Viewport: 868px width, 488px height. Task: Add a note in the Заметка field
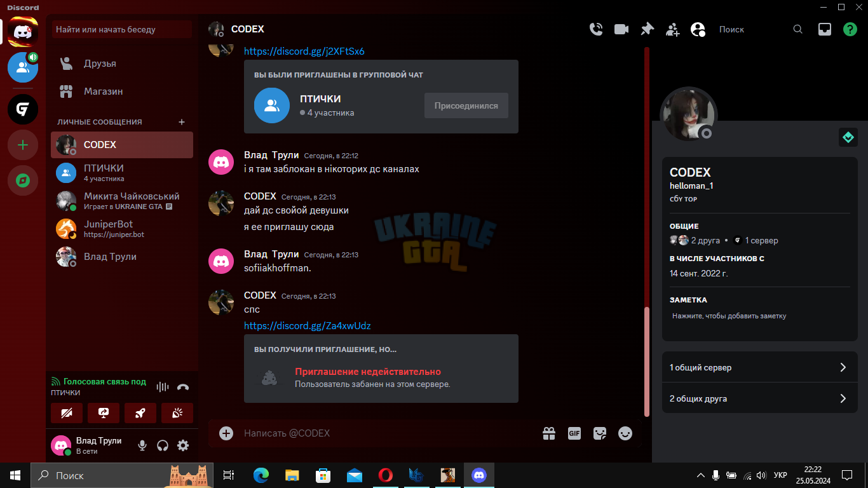(760, 316)
